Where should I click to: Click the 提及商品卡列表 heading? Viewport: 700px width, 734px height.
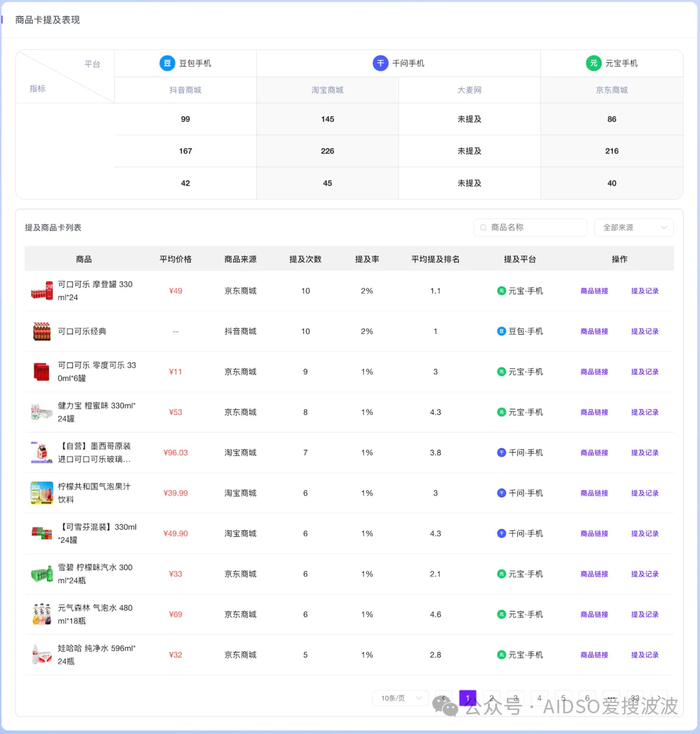coord(53,228)
